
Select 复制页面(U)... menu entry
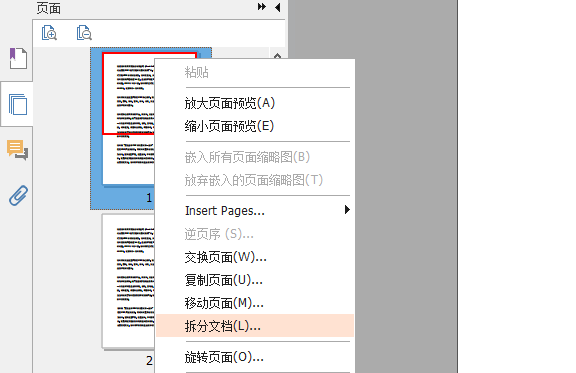[x=255, y=280]
